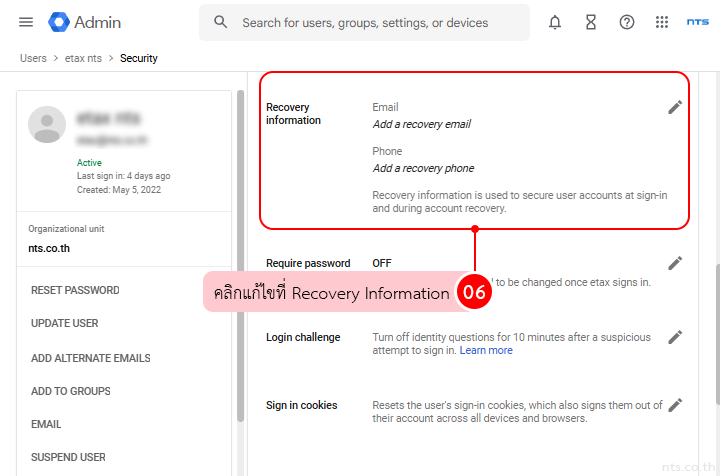Open the help question mark icon

click(x=627, y=22)
